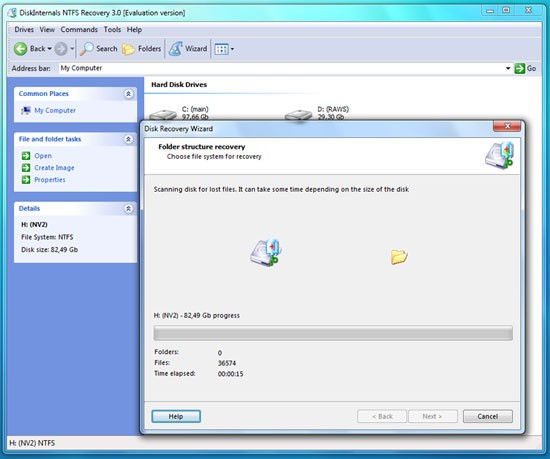Click the DiskInternals title bar app icon

coord(12,13)
